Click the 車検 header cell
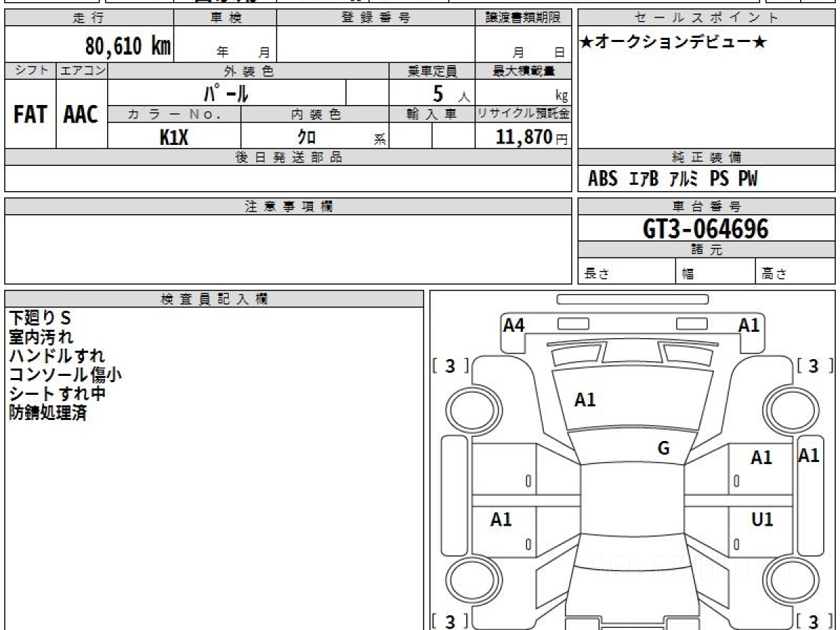Image resolution: width=840 pixels, height=630 pixels. coord(225,18)
